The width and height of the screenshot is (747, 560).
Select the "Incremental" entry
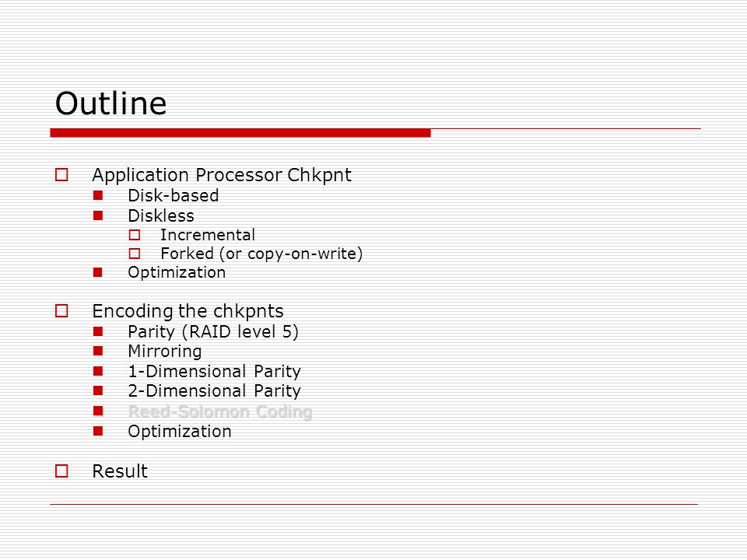pos(208,235)
